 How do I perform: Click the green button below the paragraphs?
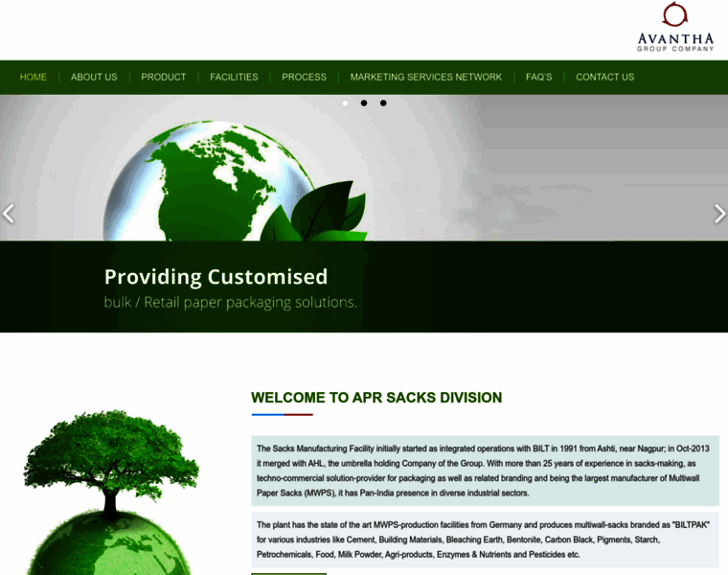point(288,574)
